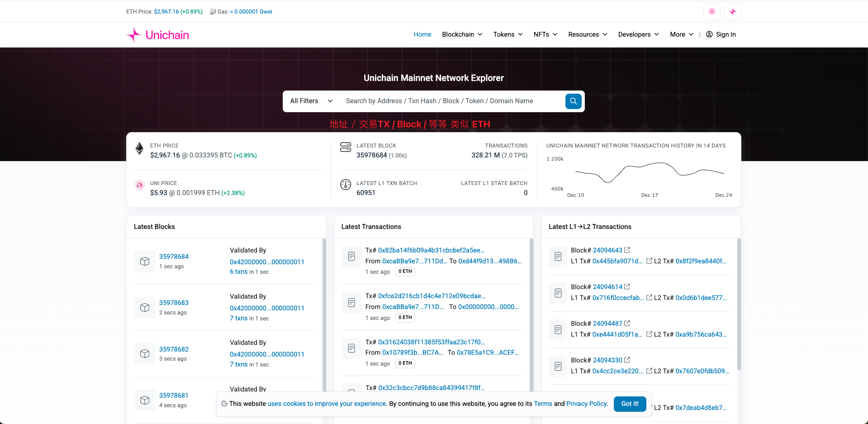The height and width of the screenshot is (424, 868).
Task: Open the Blockchain menu dropdown
Action: [462, 34]
